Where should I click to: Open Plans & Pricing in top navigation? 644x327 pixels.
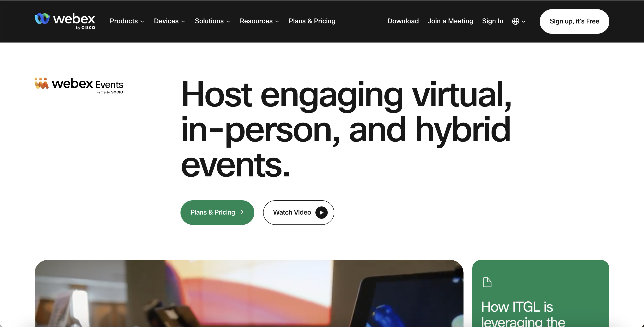tap(312, 21)
